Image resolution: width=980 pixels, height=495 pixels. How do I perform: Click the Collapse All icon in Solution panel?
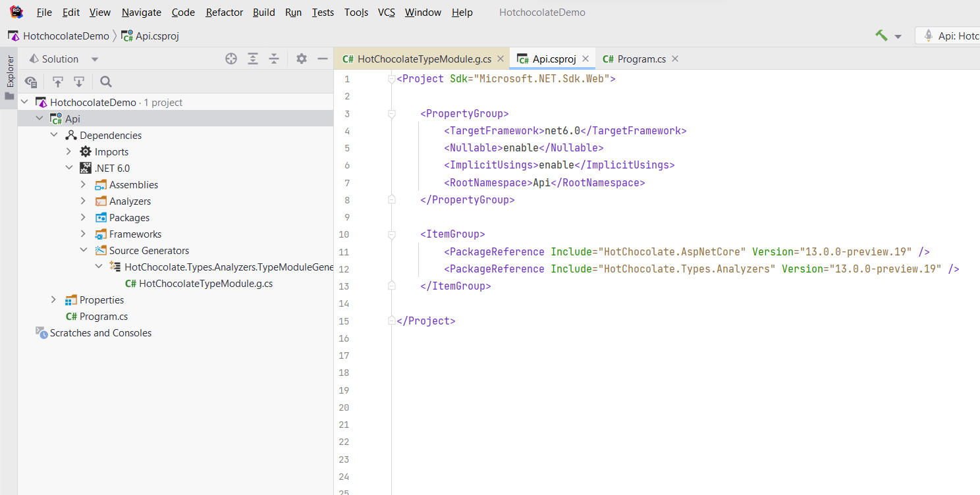274,59
